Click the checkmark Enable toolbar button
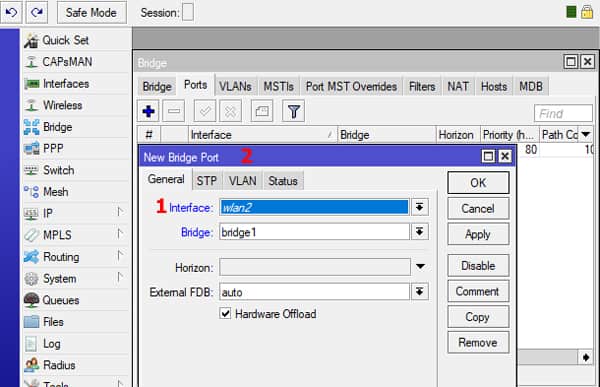The image size is (600, 387). click(x=205, y=111)
